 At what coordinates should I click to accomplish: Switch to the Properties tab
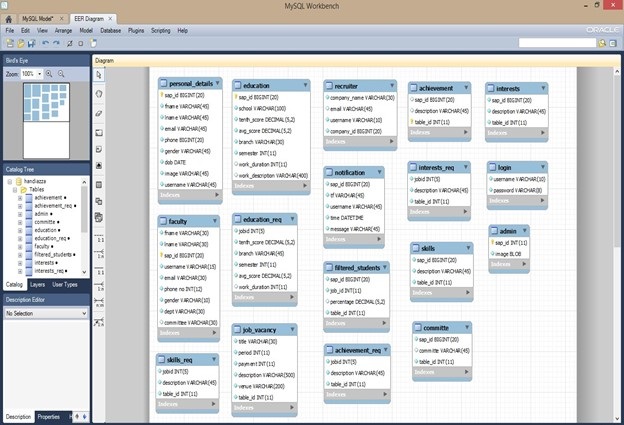[49, 417]
